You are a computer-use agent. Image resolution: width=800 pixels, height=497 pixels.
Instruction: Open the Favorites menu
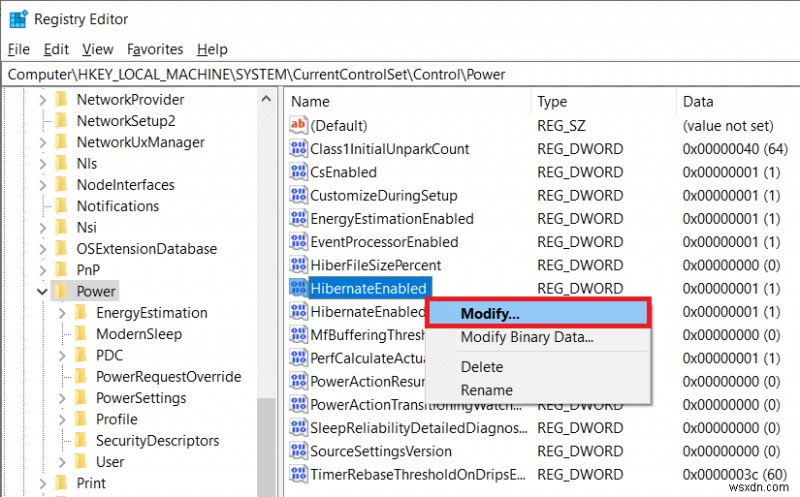tap(155, 49)
